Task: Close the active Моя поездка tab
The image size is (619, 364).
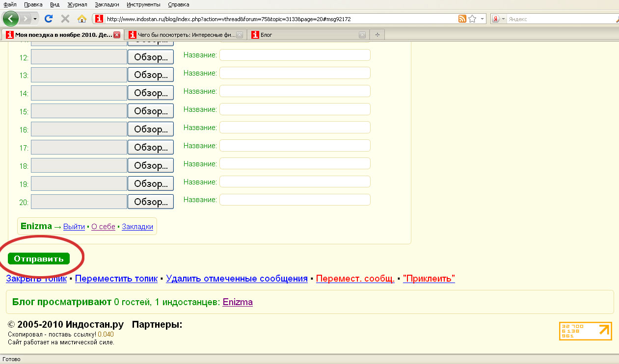Action: tap(116, 35)
